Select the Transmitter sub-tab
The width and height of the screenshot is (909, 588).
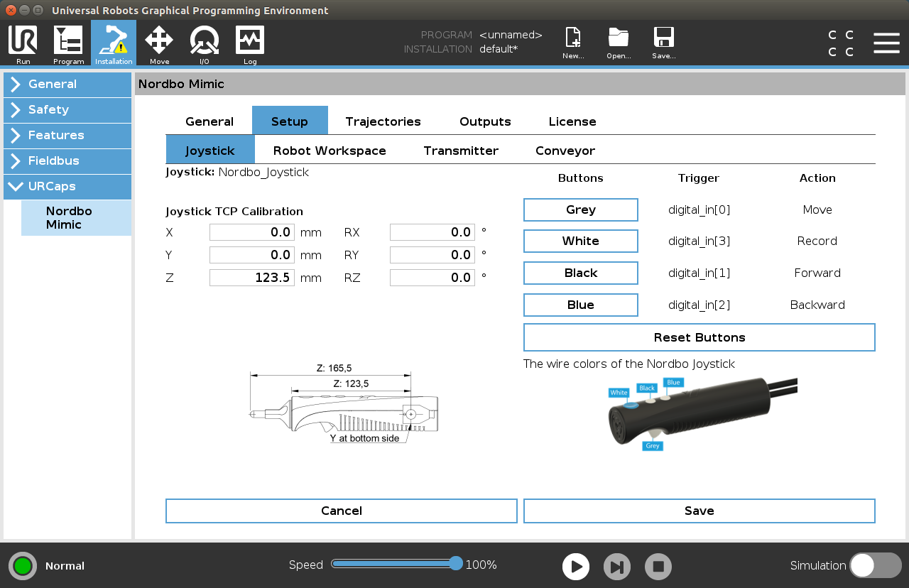click(461, 150)
